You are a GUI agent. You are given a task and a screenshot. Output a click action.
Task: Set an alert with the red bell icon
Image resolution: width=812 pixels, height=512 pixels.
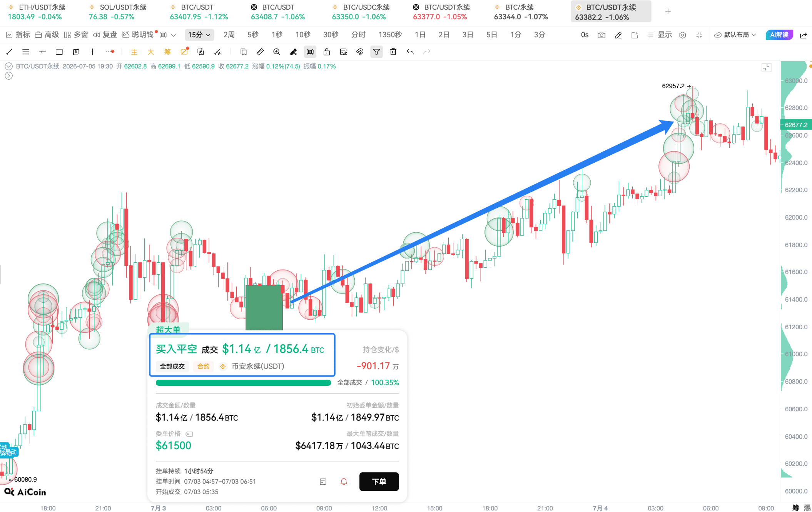pyautogui.click(x=344, y=482)
